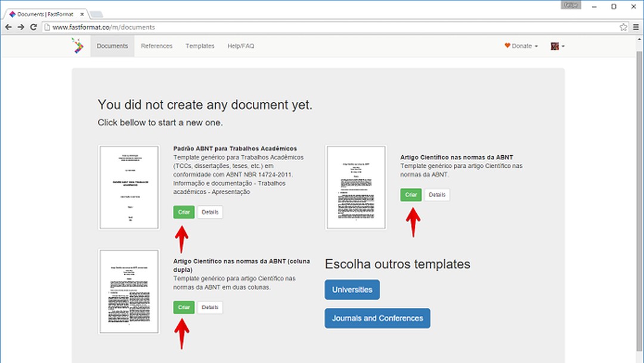644x363 pixels.
Task: Open Details for Artigo Científico coluna dupla
Action: tap(210, 307)
